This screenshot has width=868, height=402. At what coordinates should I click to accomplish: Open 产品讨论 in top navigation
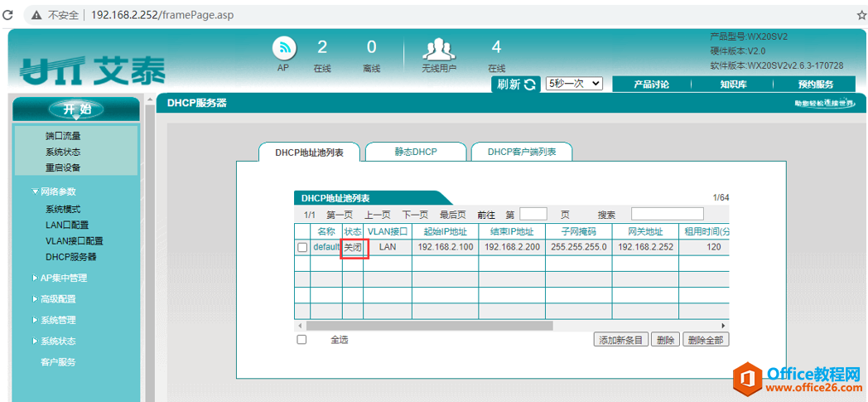pyautogui.click(x=652, y=85)
